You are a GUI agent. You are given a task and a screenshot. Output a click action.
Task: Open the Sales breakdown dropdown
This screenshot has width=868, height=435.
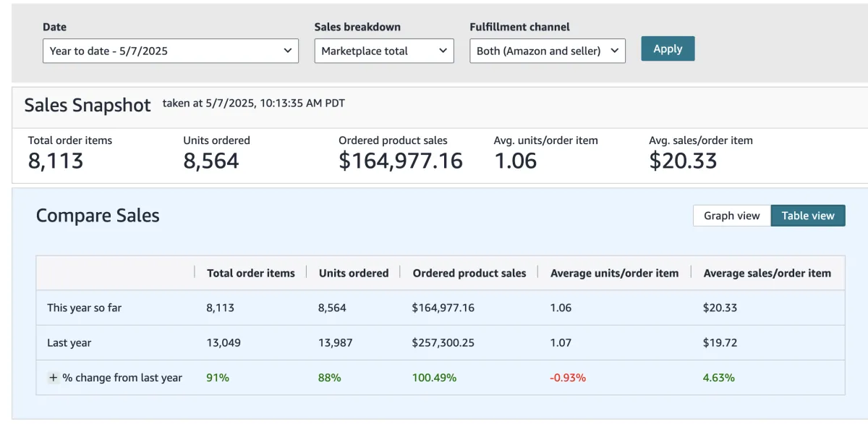(384, 51)
